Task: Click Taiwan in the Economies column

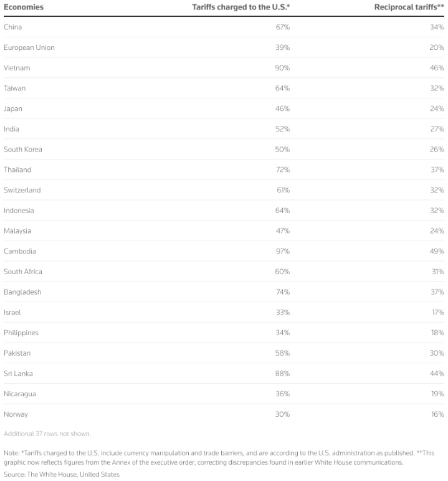Action: (x=15, y=88)
